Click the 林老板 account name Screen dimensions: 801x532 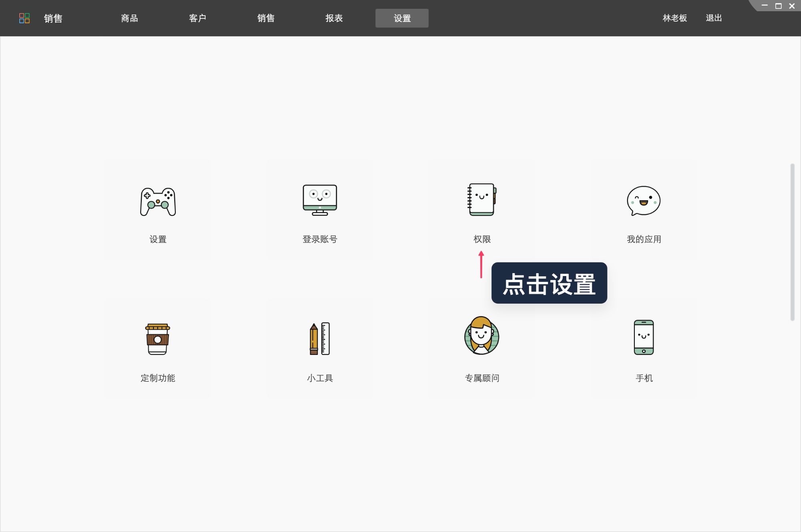(674, 18)
